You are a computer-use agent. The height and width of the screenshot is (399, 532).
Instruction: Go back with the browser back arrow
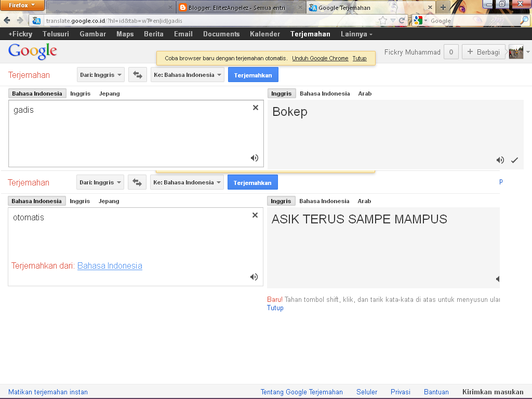point(7,20)
